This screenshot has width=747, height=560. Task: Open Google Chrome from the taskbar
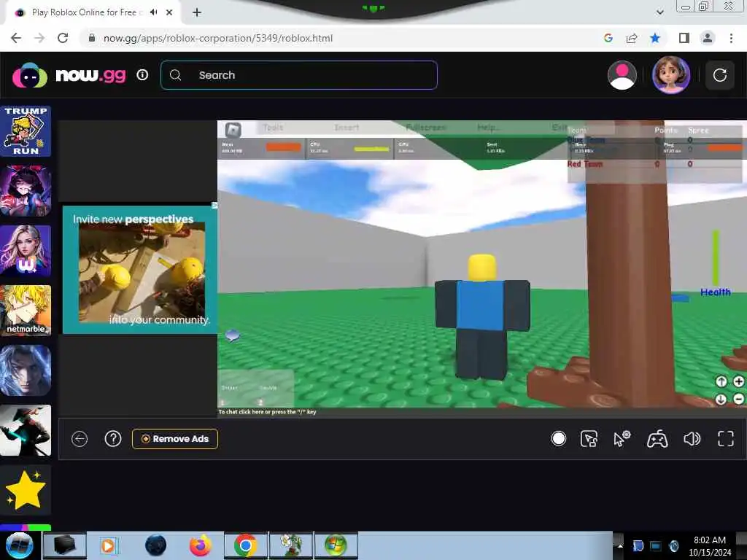[x=245, y=545]
